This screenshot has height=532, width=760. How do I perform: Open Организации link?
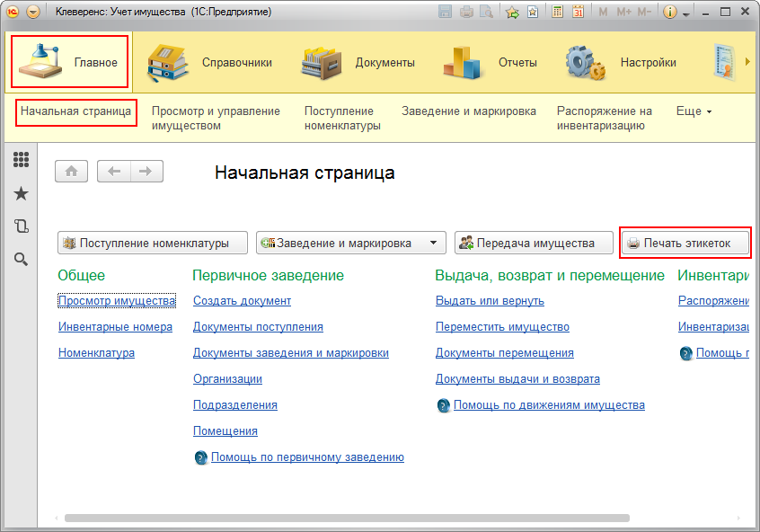pos(227,378)
